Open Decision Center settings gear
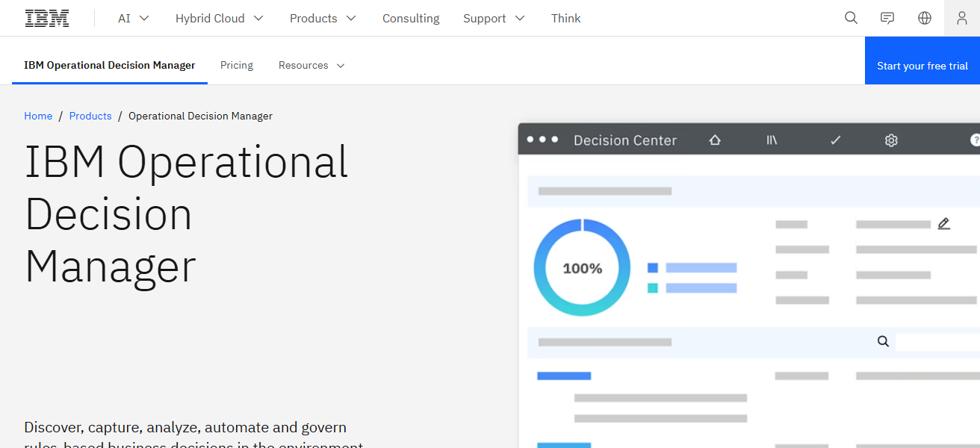 [891, 140]
